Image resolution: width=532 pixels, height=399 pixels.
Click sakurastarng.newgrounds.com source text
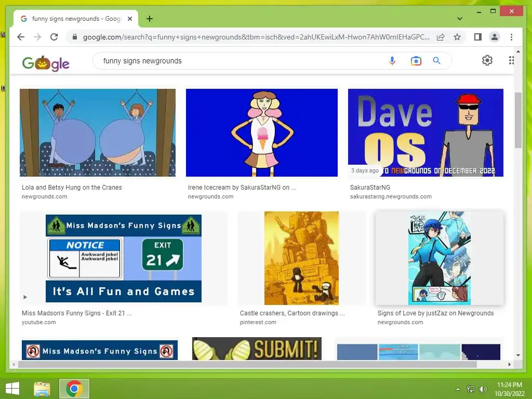(x=391, y=196)
